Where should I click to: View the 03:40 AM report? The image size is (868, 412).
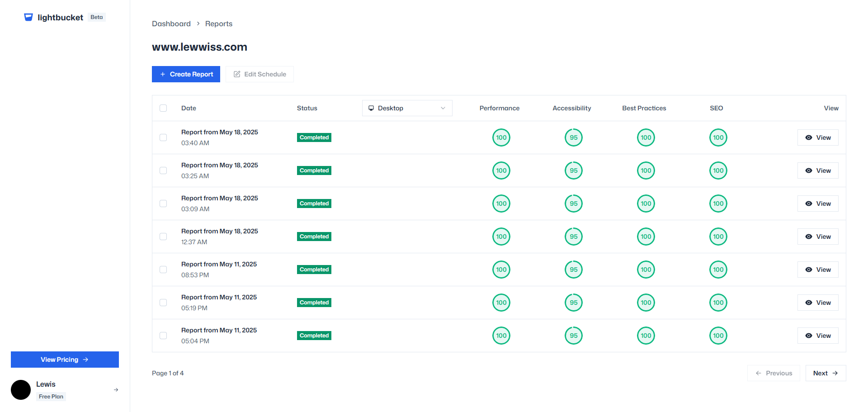click(x=818, y=137)
